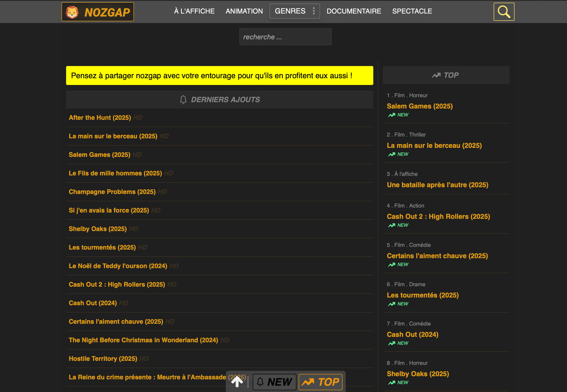Screen dimensions: 567x392
Task: Click the three-dot icon beside GENRES
Action: (314, 11)
